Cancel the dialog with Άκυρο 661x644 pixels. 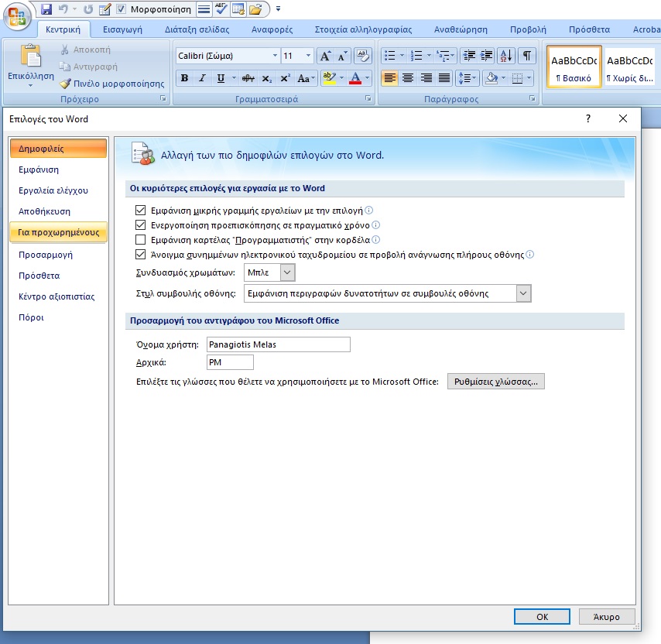coord(607,617)
